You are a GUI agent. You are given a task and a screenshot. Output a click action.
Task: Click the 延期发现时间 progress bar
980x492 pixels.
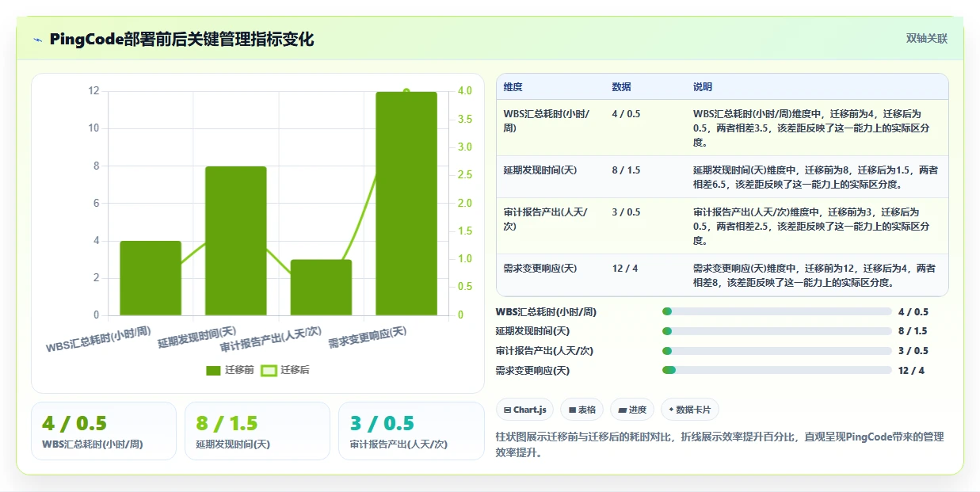click(776, 331)
